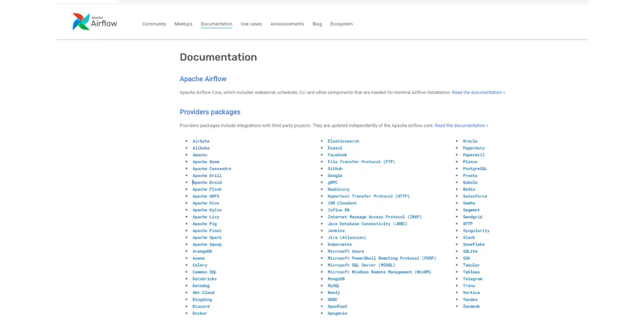644x322 pixels.
Task: Go to Apache Drill provider
Action: (x=207, y=175)
